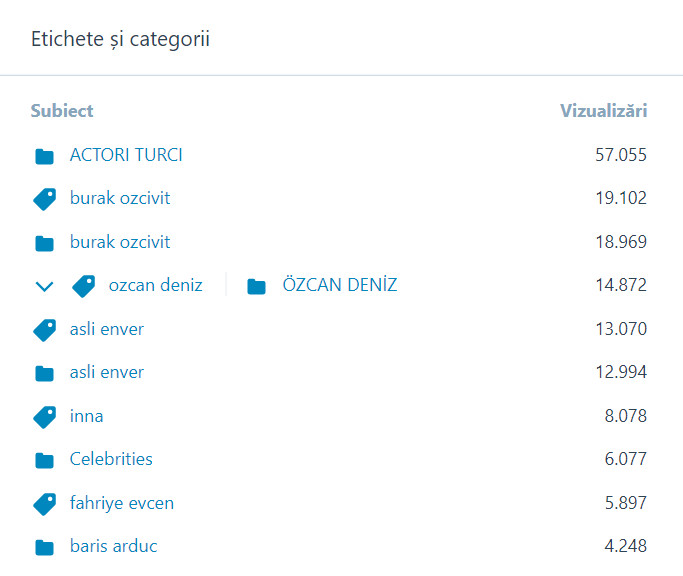Image resolution: width=683 pixels, height=576 pixels.
Task: Click tag icon beside ozcan deniz
Action: tap(84, 286)
